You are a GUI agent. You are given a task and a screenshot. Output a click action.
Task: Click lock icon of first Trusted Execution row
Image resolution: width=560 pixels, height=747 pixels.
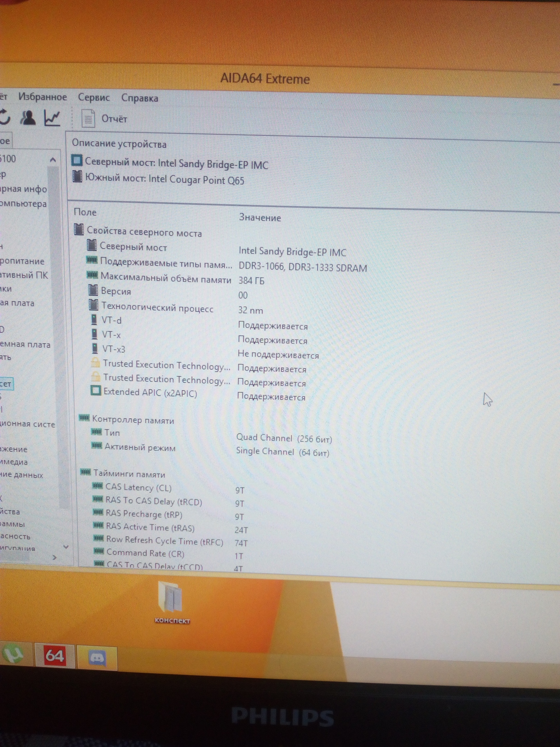[x=95, y=362]
